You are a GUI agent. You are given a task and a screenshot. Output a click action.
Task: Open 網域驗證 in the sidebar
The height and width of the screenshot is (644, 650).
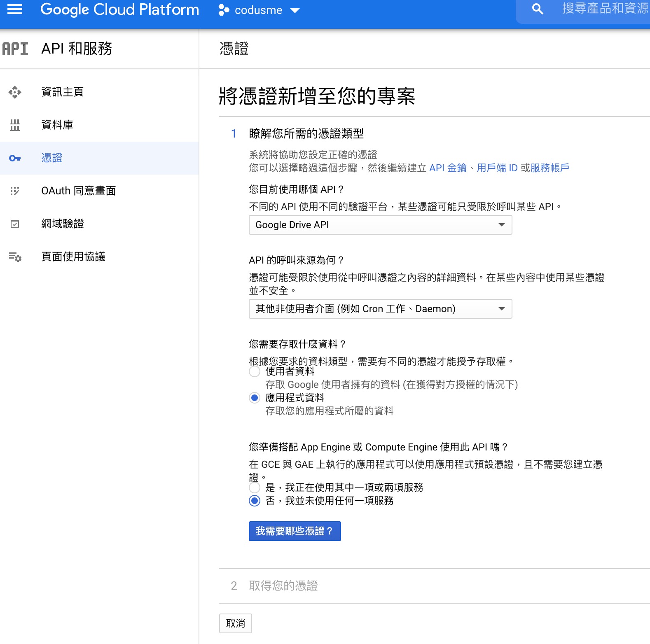(99, 224)
